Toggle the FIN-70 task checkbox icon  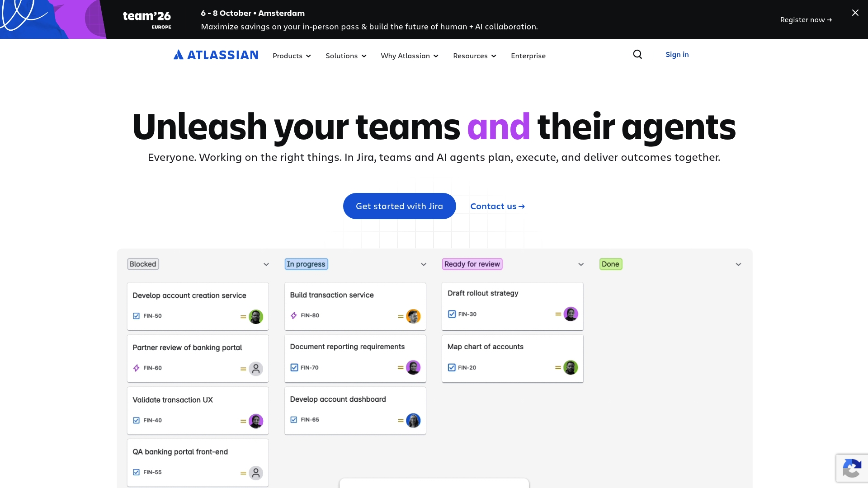point(294,367)
